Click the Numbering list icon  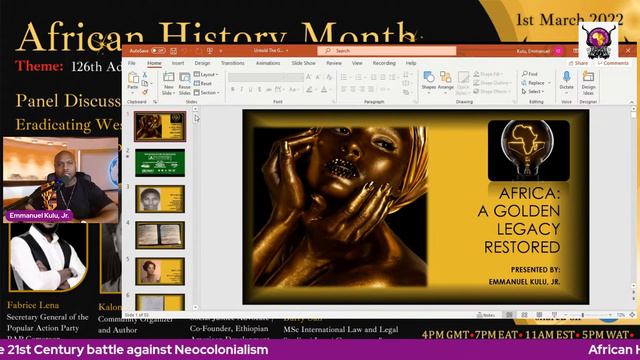(x=359, y=77)
